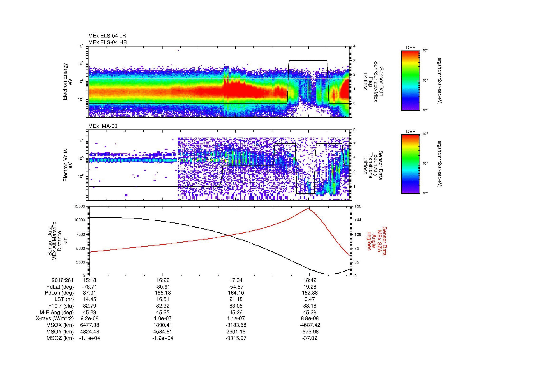Click the 'F10.7 (sfu)' row label

click(61, 306)
